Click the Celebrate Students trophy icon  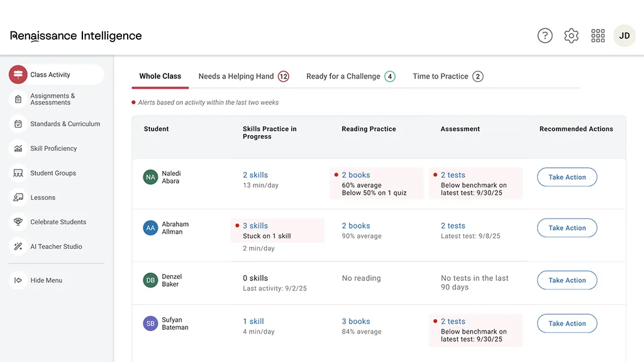(18, 222)
